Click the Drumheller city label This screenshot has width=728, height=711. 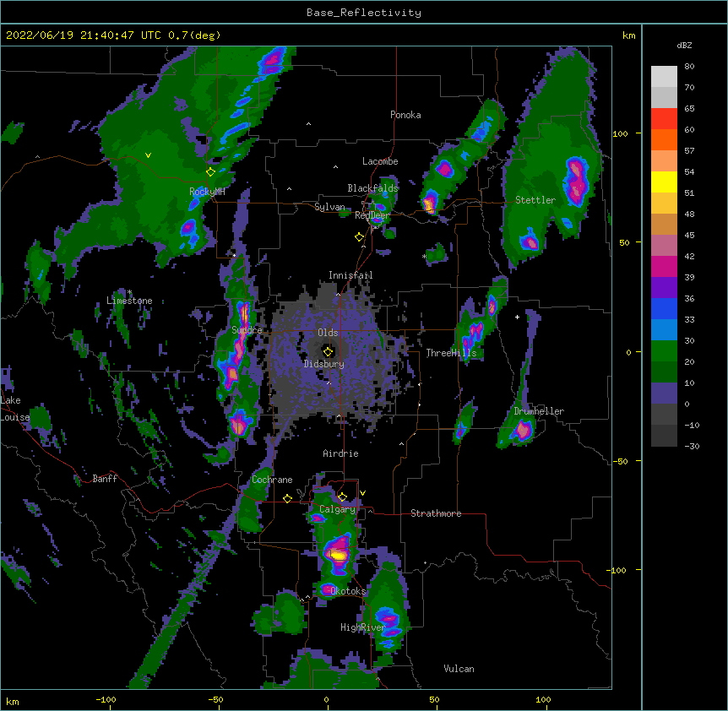point(539,411)
